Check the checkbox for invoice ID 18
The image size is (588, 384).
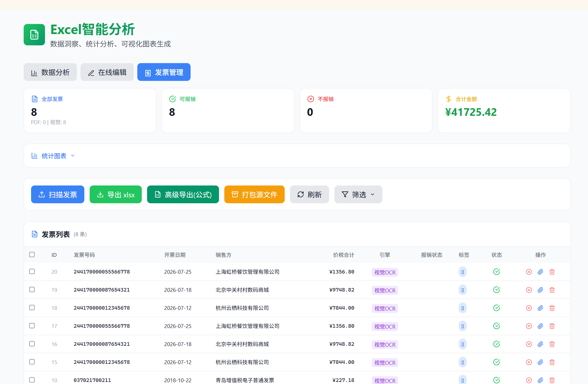pyautogui.click(x=32, y=308)
